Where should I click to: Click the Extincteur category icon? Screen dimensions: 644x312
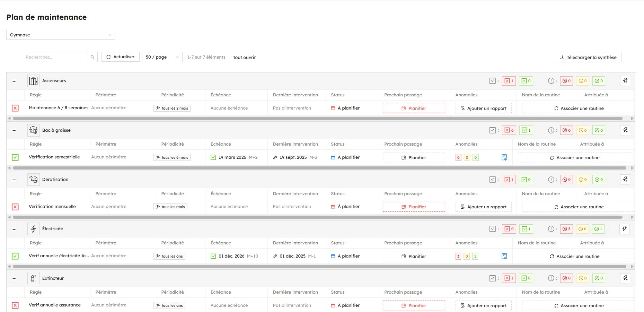pos(34,278)
